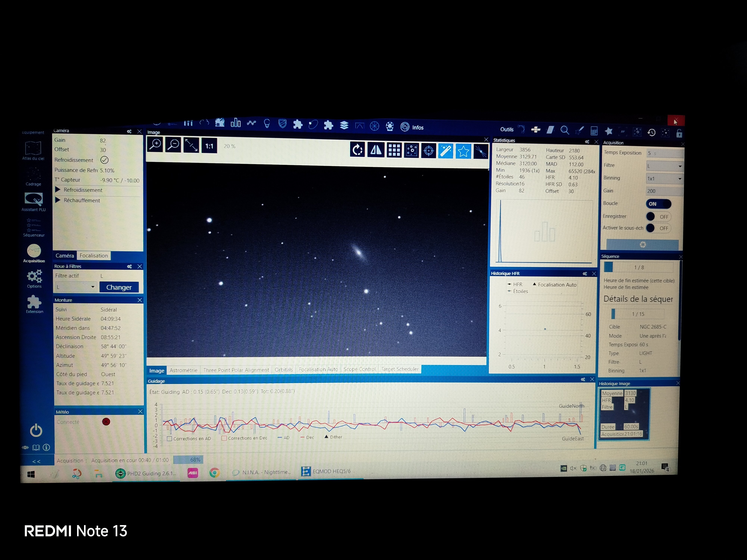Viewport: 747px width, 560px height.
Task: Click the auto-stretch magic wand icon
Action: coord(446,151)
